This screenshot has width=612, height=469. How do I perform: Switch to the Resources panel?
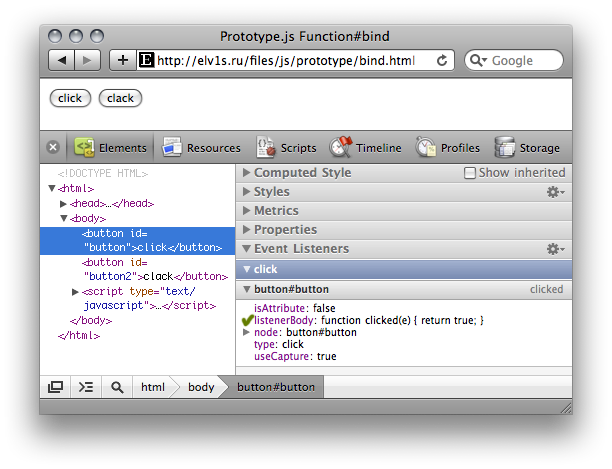pyautogui.click(x=201, y=147)
